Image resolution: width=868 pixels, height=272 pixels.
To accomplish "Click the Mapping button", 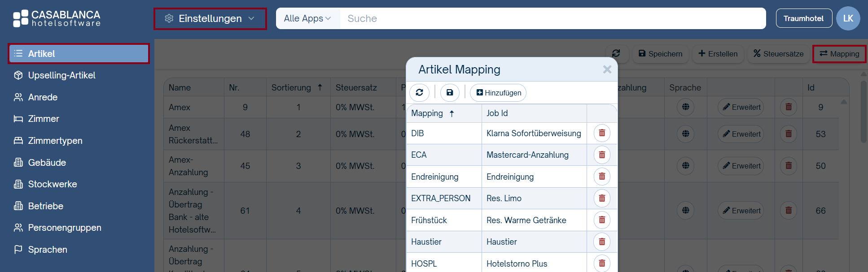I will [839, 54].
